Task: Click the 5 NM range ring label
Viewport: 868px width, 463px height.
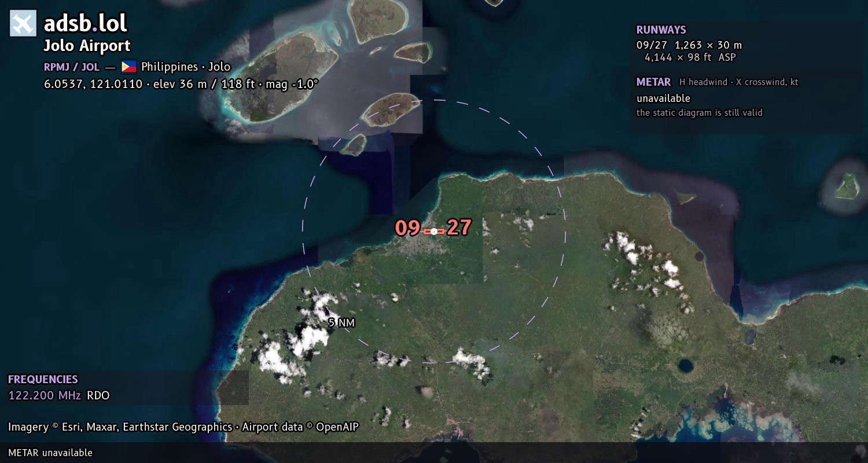Action: click(x=341, y=323)
